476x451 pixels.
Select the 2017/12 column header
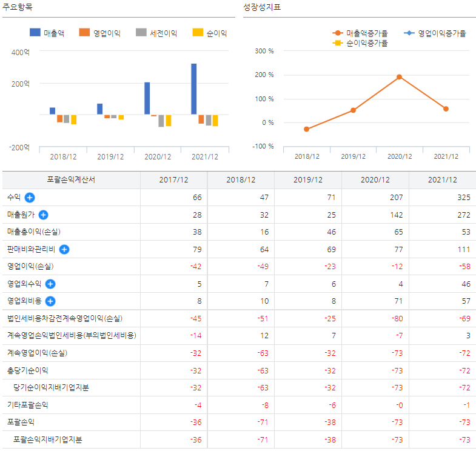coord(173,180)
